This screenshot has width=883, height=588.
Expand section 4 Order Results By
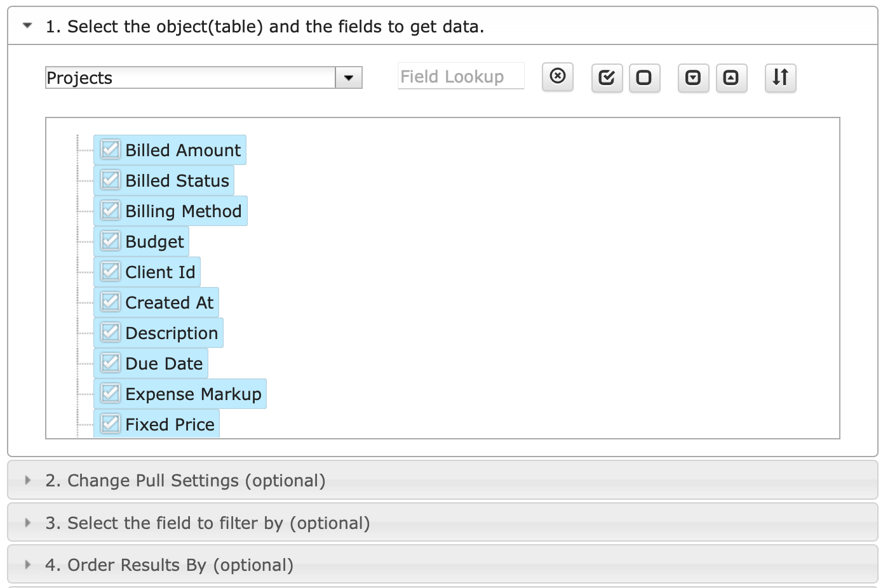coord(442,565)
